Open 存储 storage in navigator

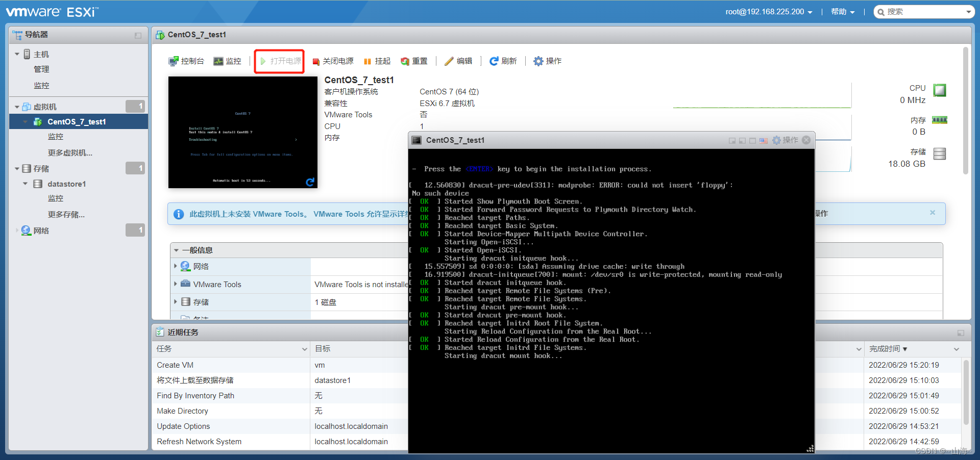pos(41,168)
